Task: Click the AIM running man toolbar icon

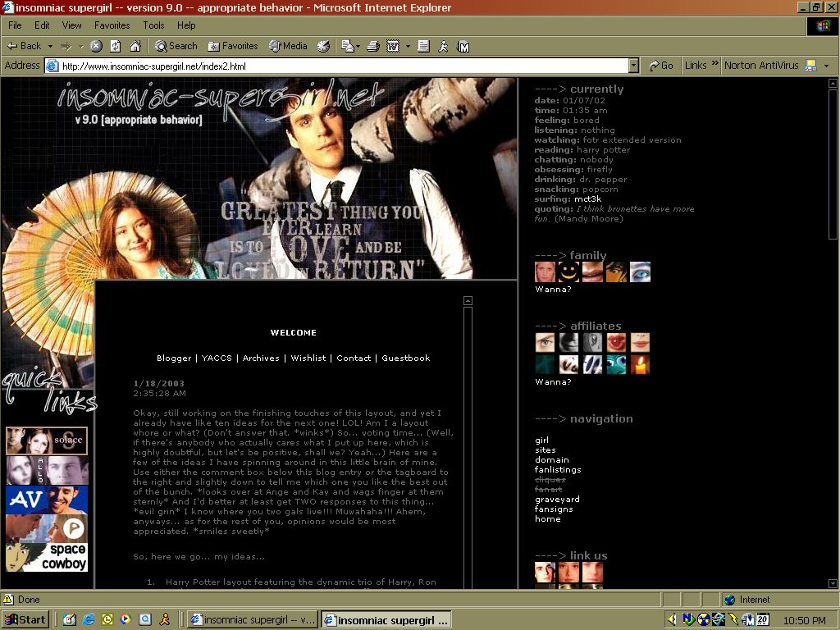Action: tap(443, 47)
